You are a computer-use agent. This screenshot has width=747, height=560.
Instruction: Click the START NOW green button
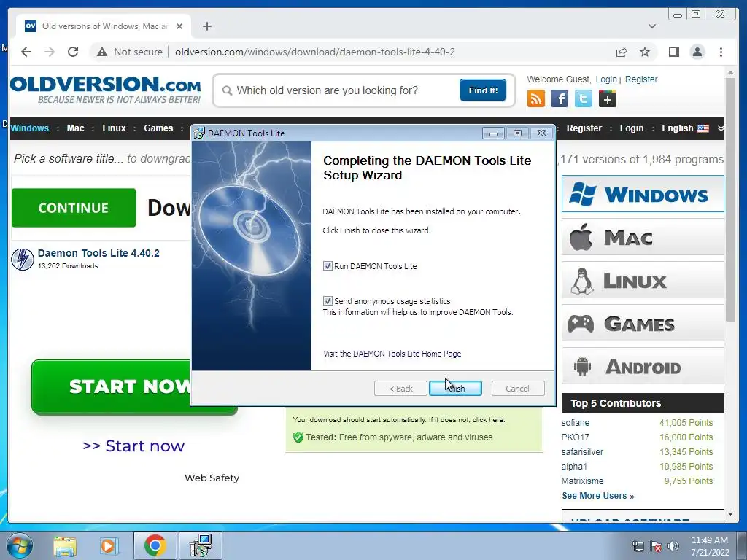pyautogui.click(x=111, y=386)
